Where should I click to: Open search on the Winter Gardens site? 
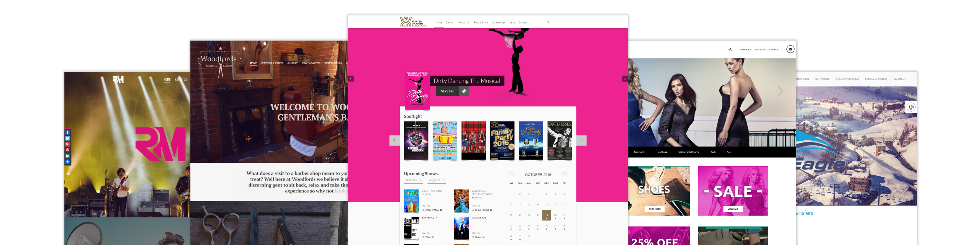point(548,22)
